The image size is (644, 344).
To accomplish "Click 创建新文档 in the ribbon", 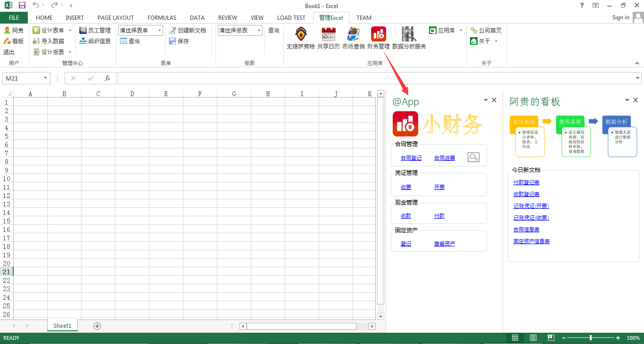I will point(188,30).
